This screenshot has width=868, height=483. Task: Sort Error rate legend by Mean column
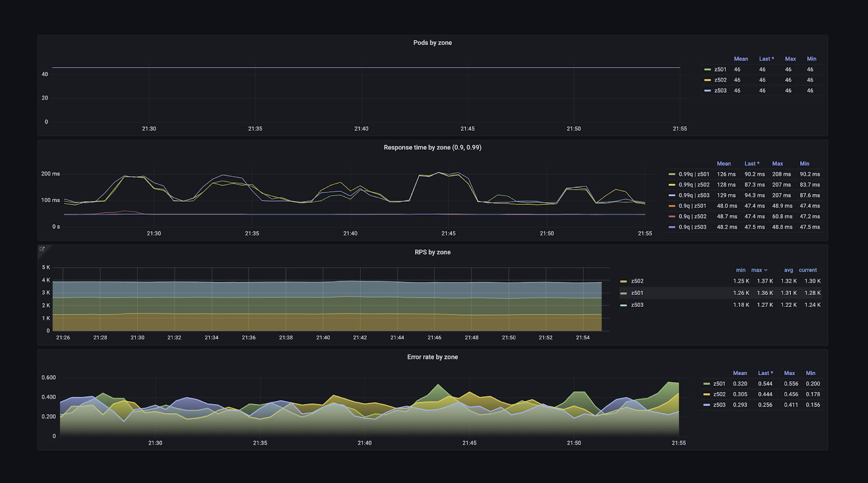pos(740,373)
